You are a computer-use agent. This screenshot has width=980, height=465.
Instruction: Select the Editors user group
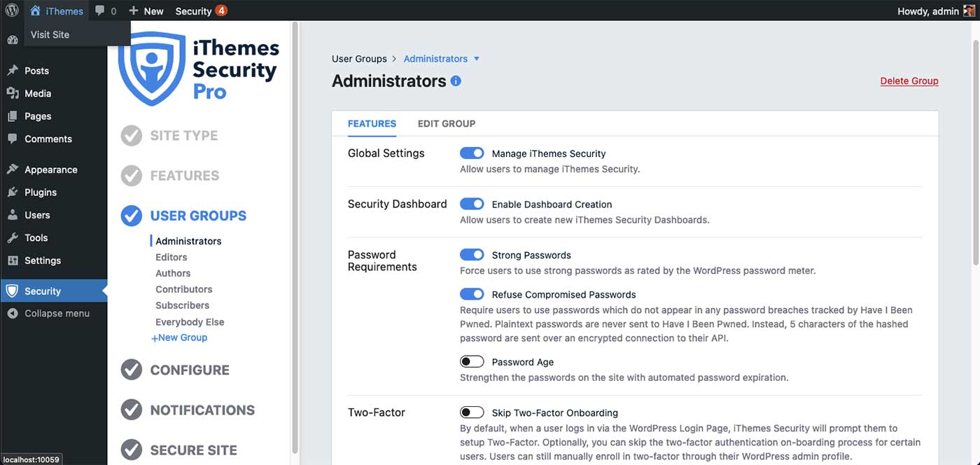click(171, 257)
